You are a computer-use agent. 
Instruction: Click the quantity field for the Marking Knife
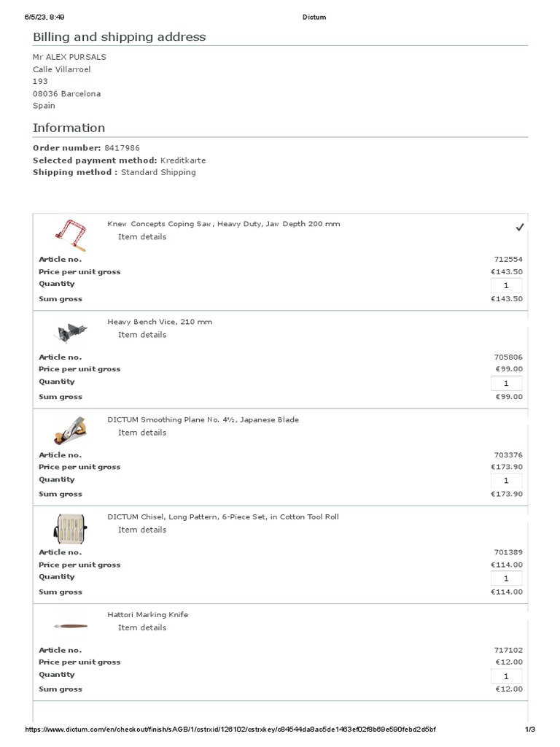pos(506,676)
